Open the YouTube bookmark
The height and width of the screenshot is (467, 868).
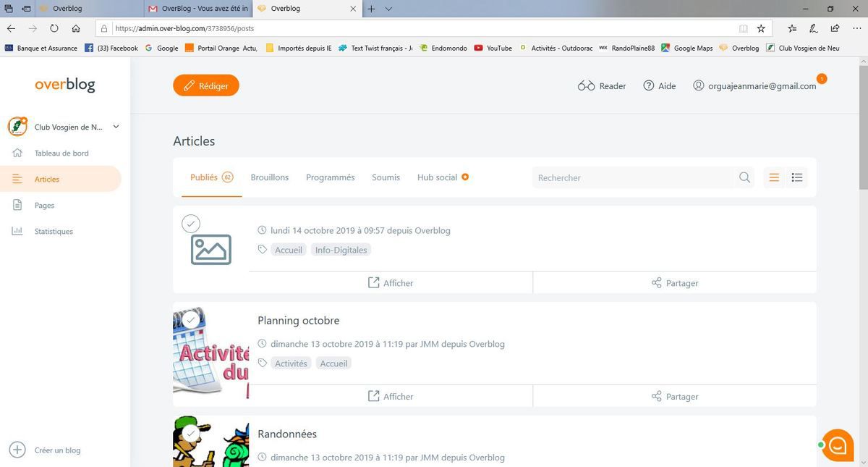tap(493, 49)
